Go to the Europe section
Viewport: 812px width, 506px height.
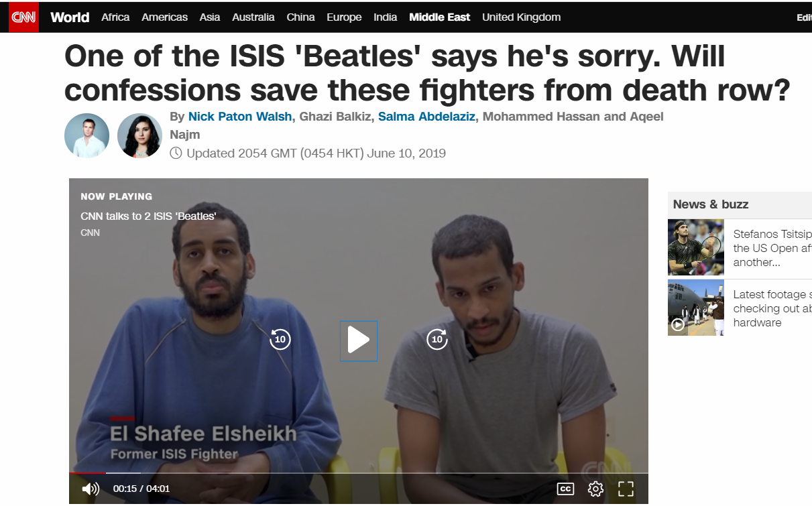pos(344,17)
